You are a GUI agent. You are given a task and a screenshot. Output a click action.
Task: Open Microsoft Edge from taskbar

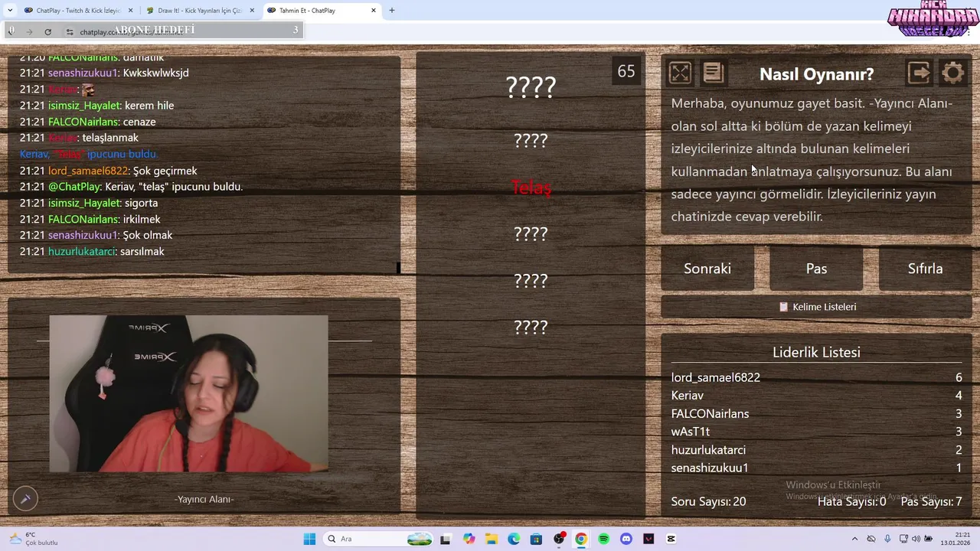(x=514, y=539)
